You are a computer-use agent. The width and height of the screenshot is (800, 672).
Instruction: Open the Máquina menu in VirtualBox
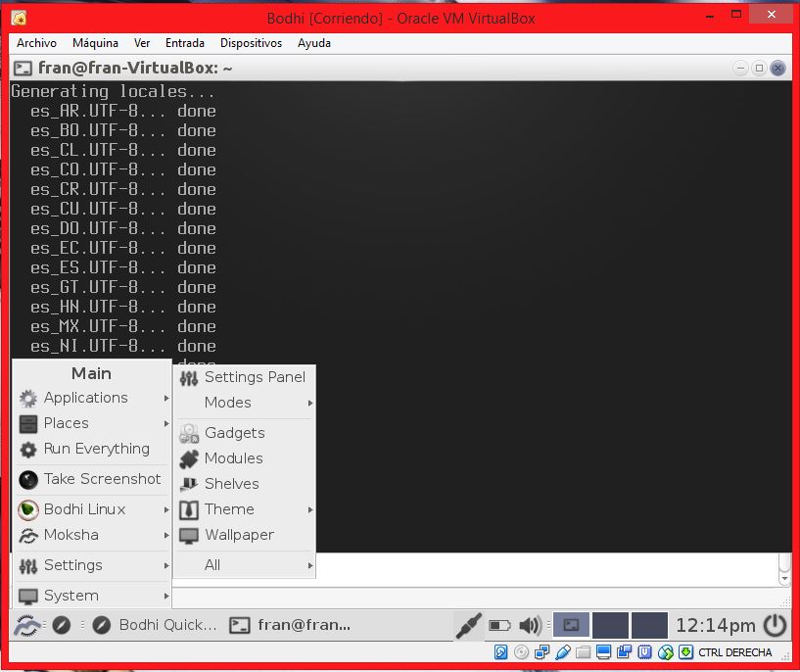click(95, 43)
